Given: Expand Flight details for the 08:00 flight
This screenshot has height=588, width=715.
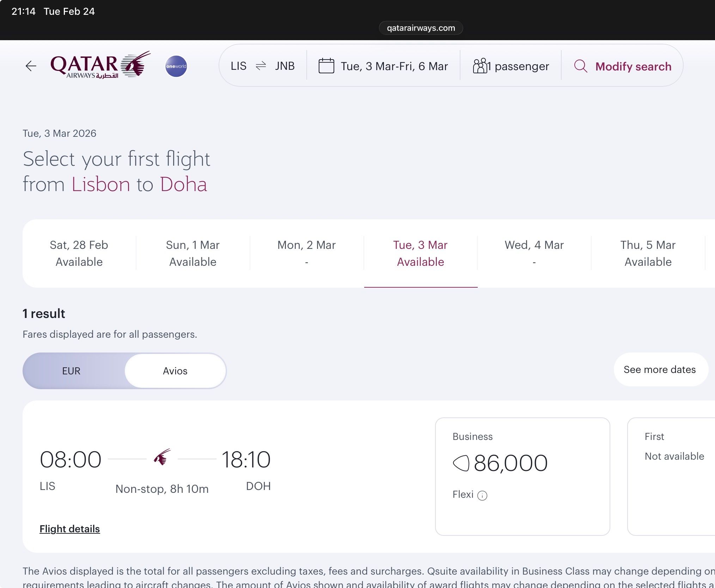Looking at the screenshot, I should pos(70,529).
